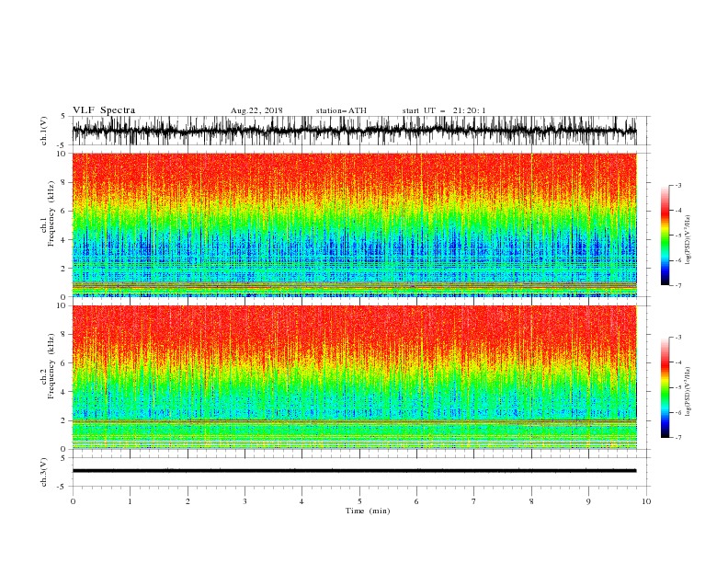The height and width of the screenshot is (563, 728).
Task: Click the ch.1 colorbar "-7" tick label
Action: pyautogui.click(x=677, y=285)
